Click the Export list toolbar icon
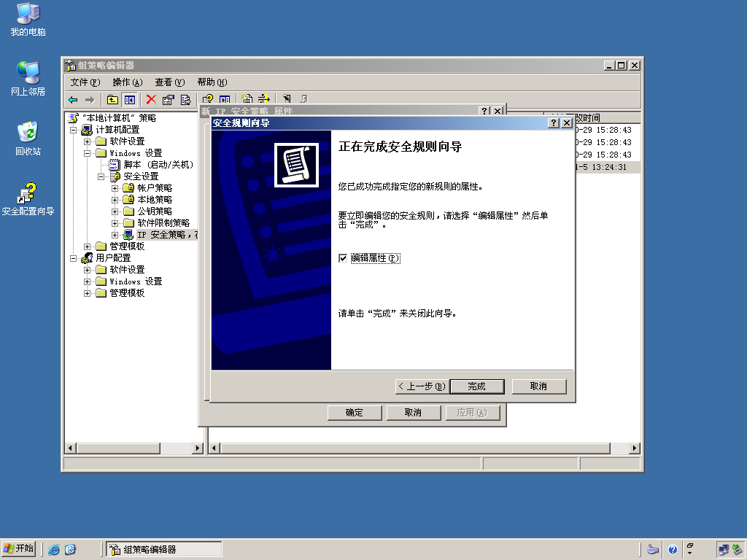Screen dimensions: 747x560 click(185, 99)
